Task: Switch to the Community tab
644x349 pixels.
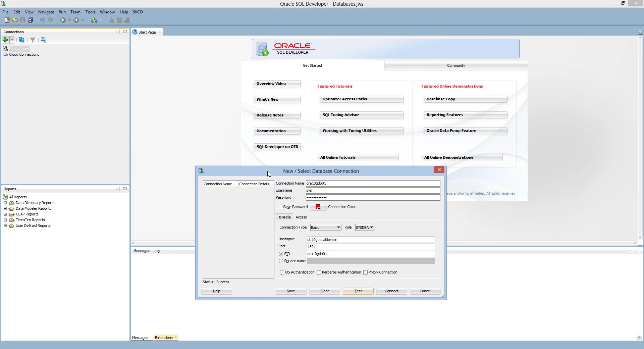Action: 456,66
